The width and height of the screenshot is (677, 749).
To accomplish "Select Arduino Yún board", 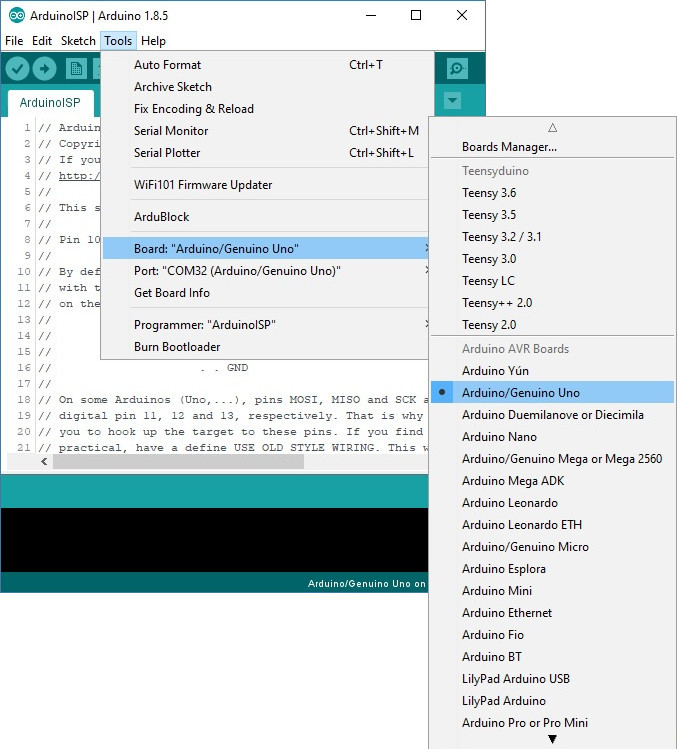I will (552, 371).
